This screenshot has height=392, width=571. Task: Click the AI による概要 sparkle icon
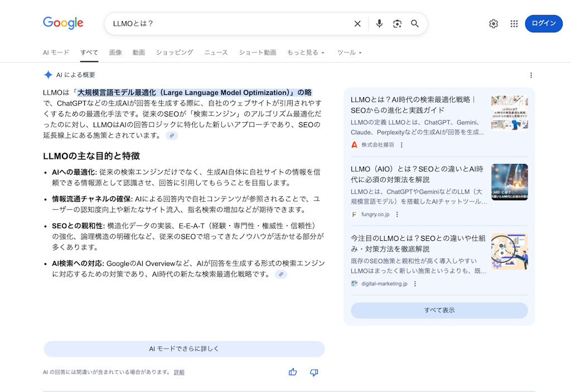click(49, 74)
